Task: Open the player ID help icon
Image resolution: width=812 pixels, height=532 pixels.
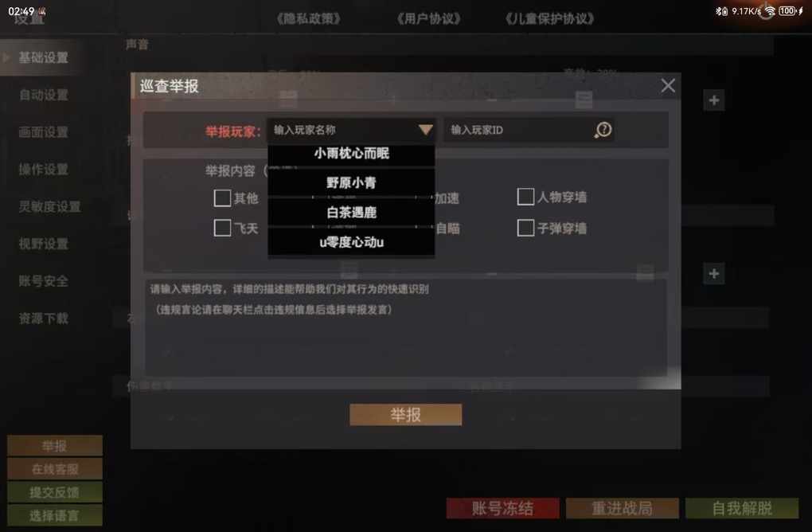Action: pos(603,130)
